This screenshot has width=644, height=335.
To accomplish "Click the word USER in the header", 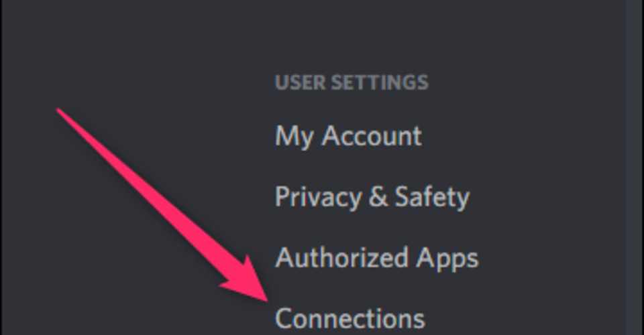I will tap(301, 82).
